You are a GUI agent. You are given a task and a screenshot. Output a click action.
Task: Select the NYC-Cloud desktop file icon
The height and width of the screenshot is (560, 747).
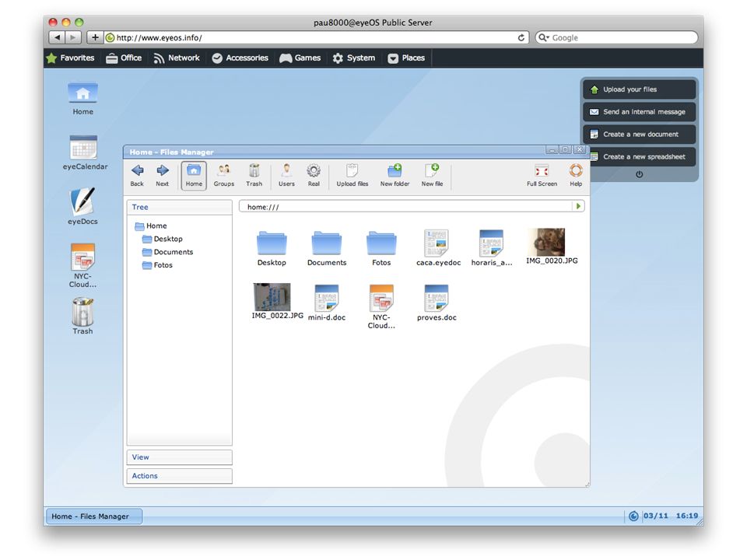(82, 265)
